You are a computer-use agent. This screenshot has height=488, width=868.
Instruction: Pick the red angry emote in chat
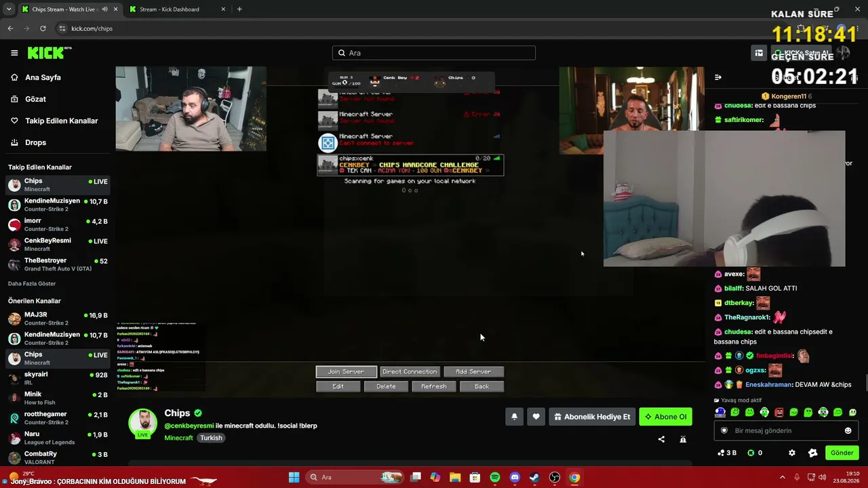(x=779, y=412)
